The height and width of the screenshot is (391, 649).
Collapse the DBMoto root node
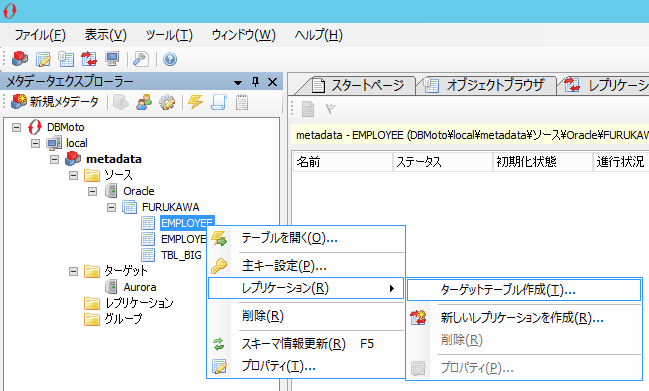[17, 127]
